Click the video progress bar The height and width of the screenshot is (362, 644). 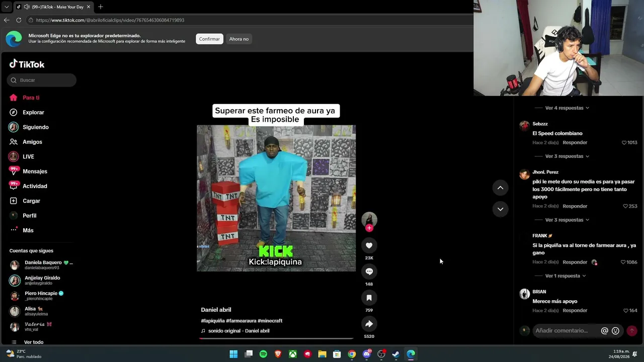(x=276, y=338)
